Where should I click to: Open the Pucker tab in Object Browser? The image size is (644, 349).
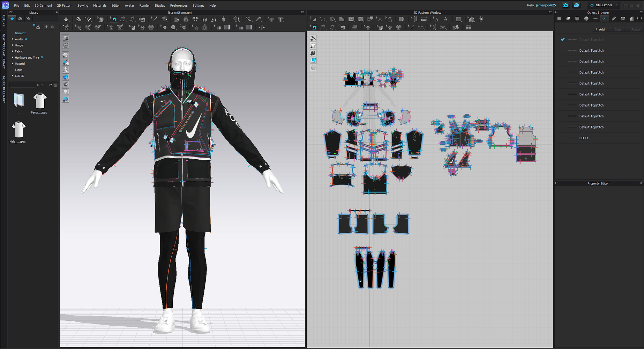point(613,19)
